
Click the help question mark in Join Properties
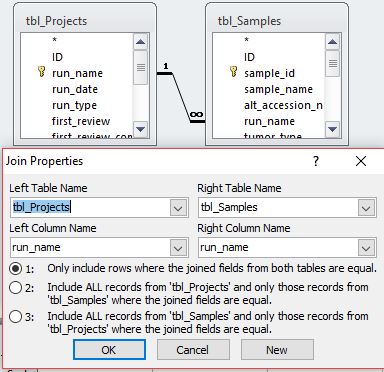[x=316, y=161]
